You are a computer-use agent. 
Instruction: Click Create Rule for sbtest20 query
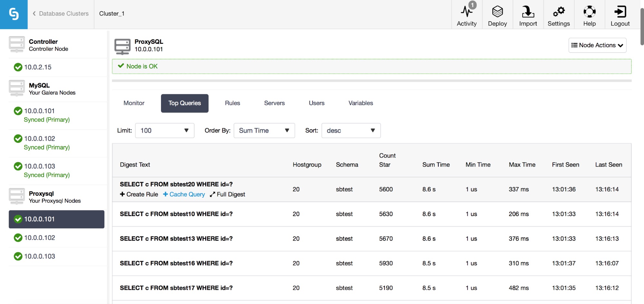point(139,194)
